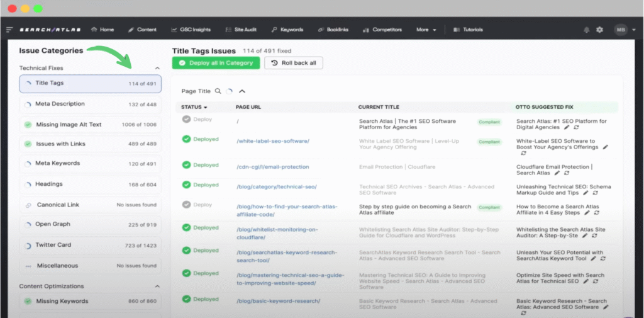Open the Content nav item

142,30
